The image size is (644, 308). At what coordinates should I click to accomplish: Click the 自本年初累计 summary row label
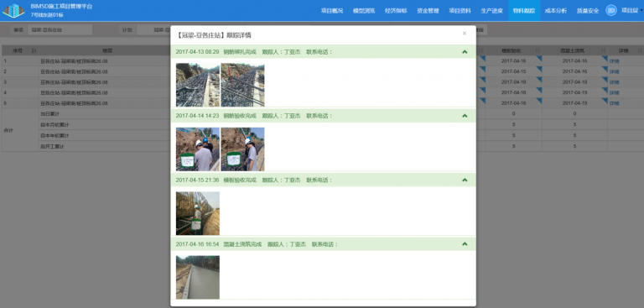(x=55, y=135)
